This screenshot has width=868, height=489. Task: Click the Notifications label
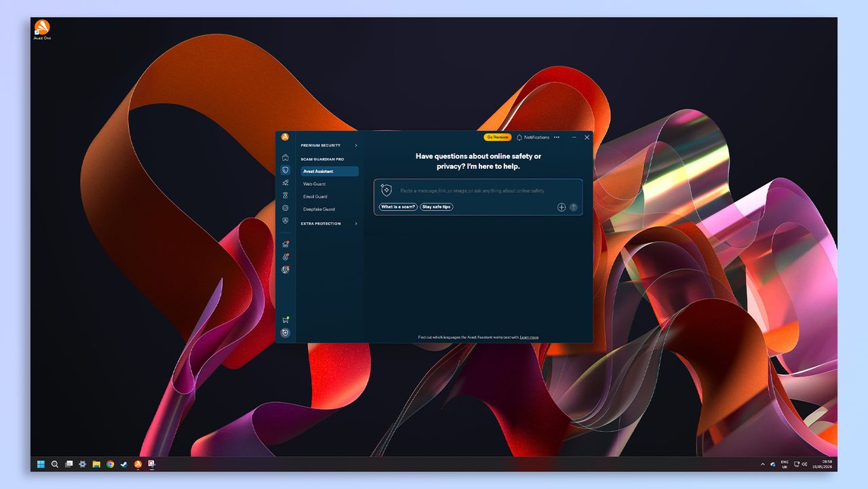pos(536,137)
